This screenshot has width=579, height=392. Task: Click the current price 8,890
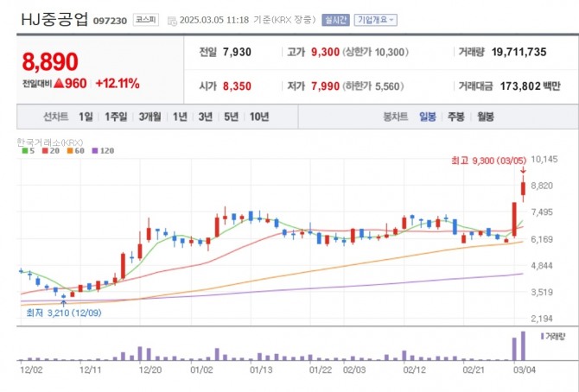coord(50,61)
